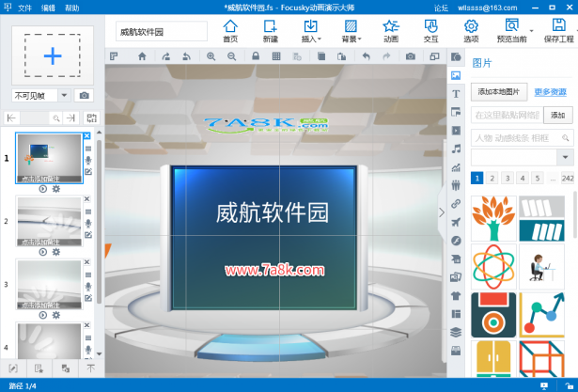Screen dimensions: 578x392
Task: Create a new project with 新建
Action: coord(270,31)
